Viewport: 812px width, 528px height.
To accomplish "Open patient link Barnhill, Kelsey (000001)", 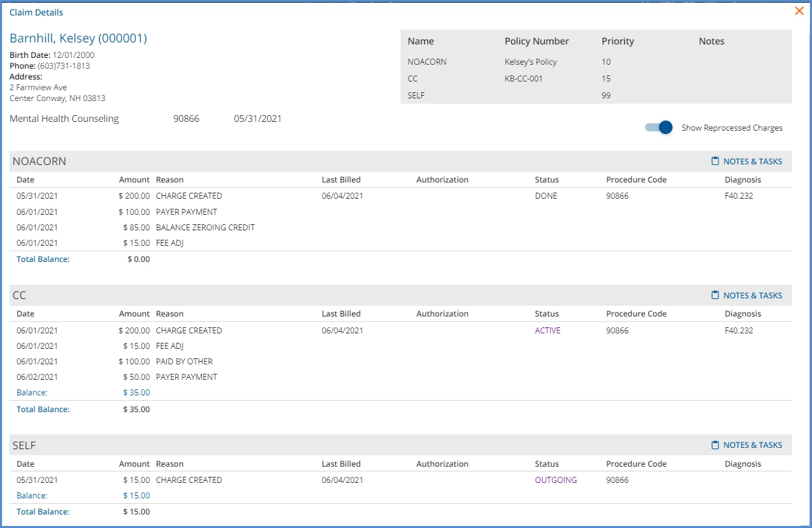I will 78,38.
